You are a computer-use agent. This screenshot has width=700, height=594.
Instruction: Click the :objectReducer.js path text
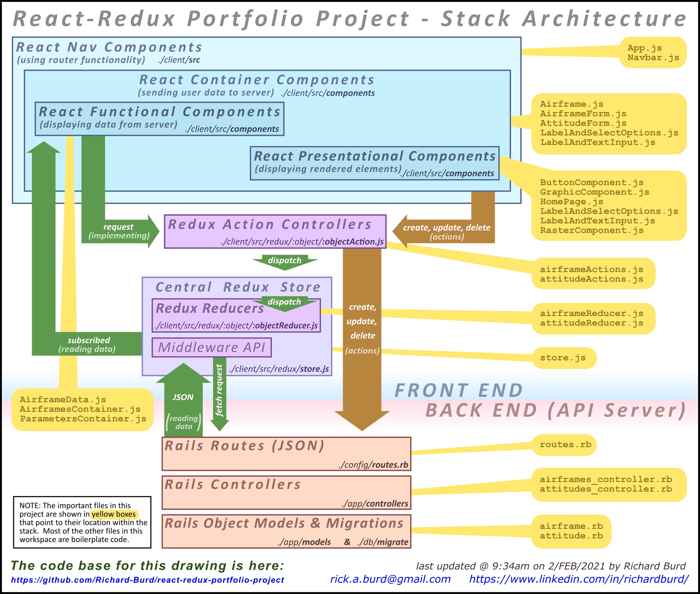tap(285, 326)
